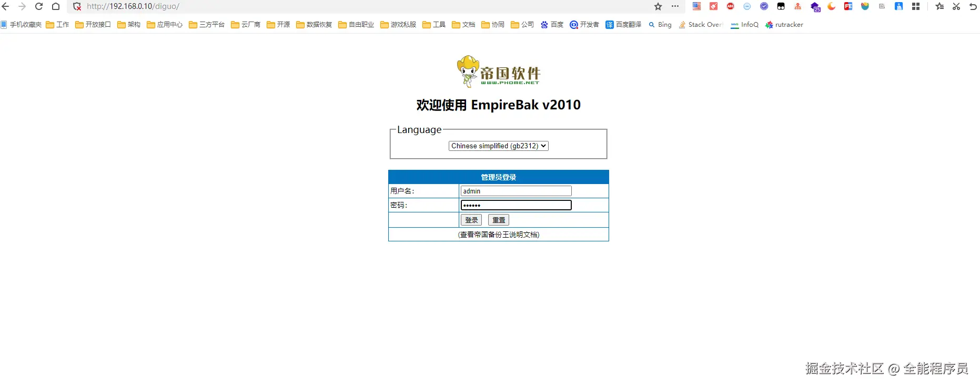
Task: Open the ABS adblock extension icon
Action: pyautogui.click(x=731, y=6)
